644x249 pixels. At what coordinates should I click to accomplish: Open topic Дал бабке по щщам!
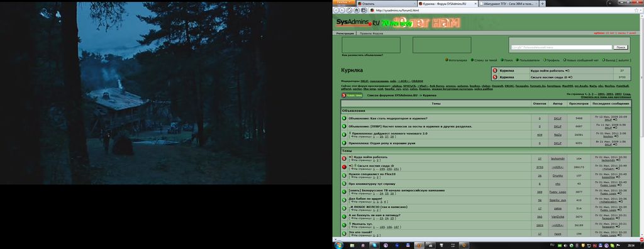365,199
